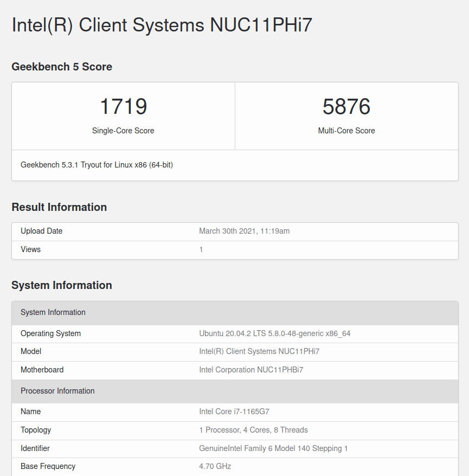Image resolution: width=469 pixels, height=476 pixels.
Task: Click the Multi-Core Score label
Action: click(x=346, y=131)
